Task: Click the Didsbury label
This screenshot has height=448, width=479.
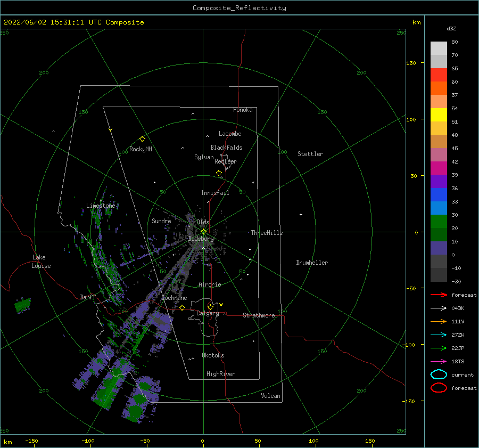Action: 201,239
